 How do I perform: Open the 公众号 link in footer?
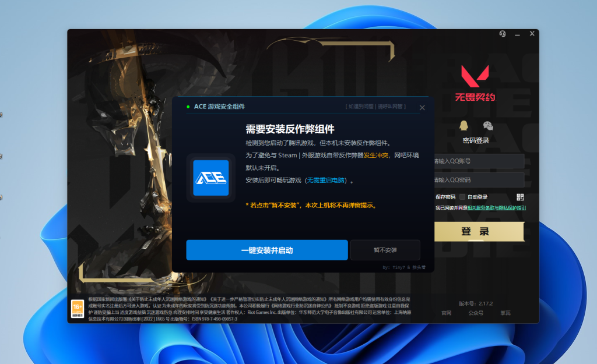pos(476,313)
